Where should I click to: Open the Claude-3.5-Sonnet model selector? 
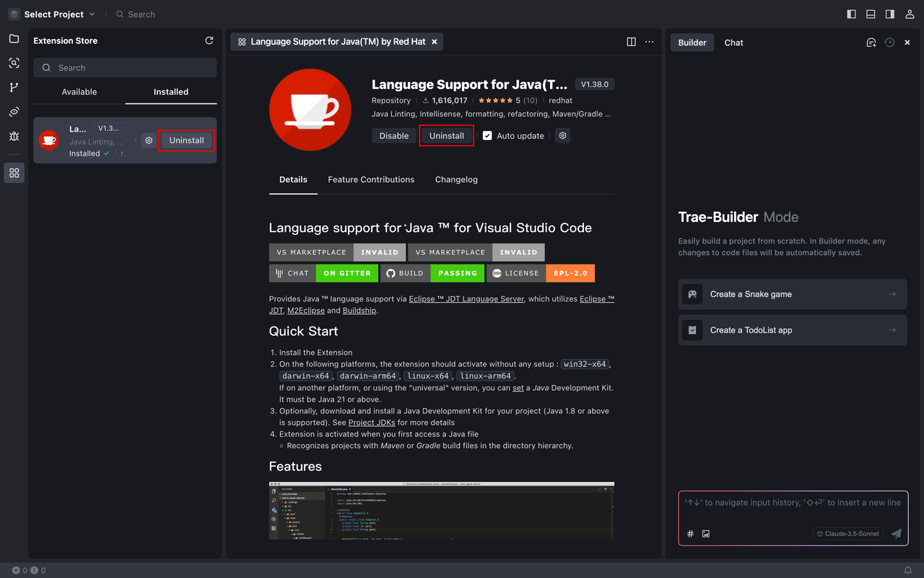click(x=848, y=534)
